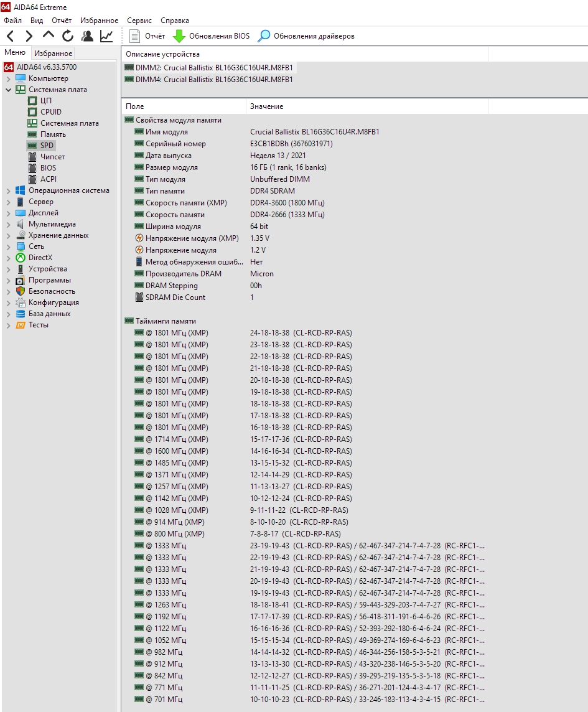
Task: Expand the Сеть tree node
Action: tap(8, 246)
